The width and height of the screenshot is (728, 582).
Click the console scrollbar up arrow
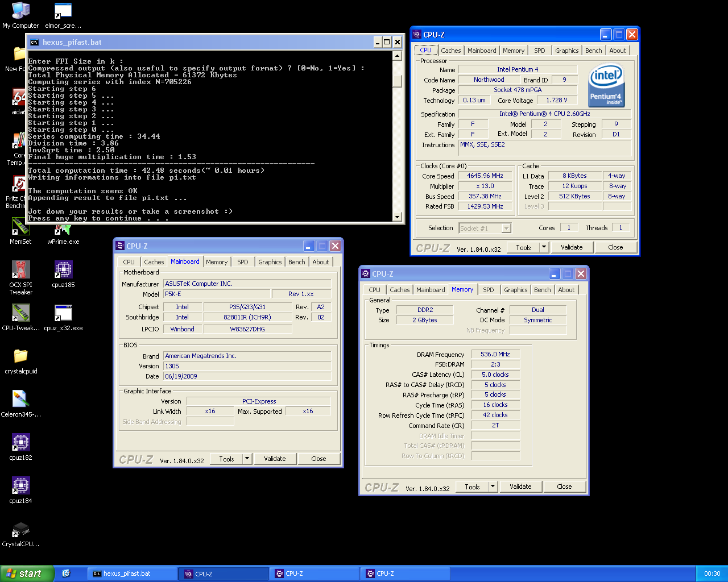coord(398,56)
